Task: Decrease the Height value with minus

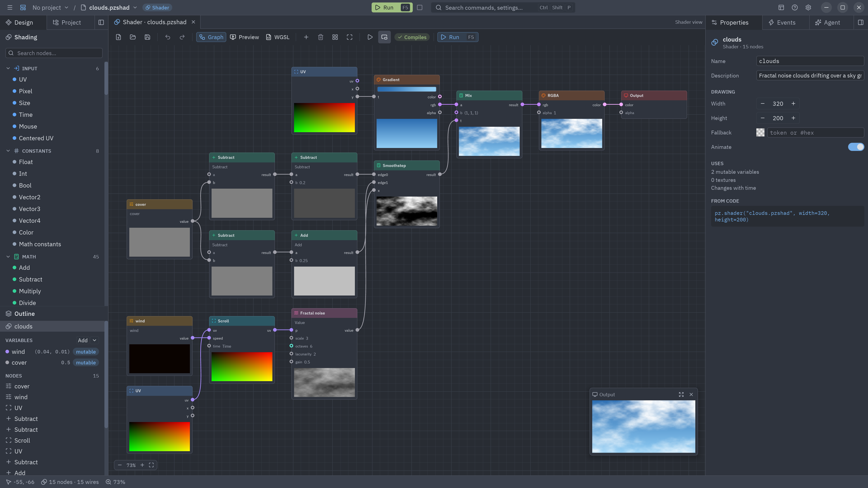Action: click(x=762, y=118)
